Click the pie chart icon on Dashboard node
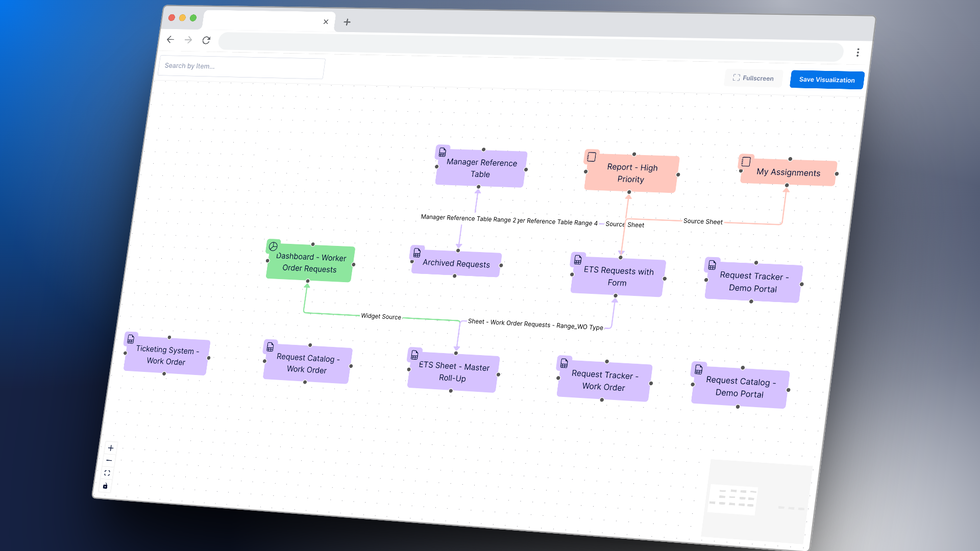 [x=274, y=246]
